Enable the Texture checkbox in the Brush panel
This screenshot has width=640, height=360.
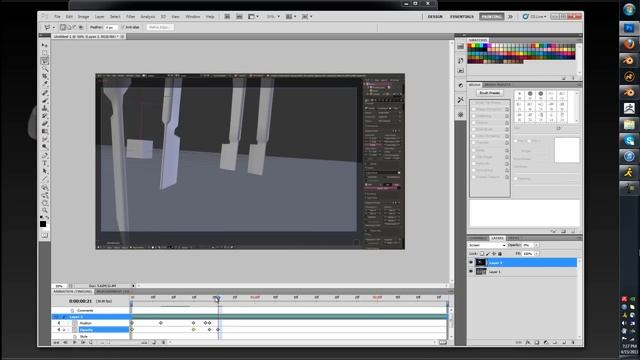474,122
